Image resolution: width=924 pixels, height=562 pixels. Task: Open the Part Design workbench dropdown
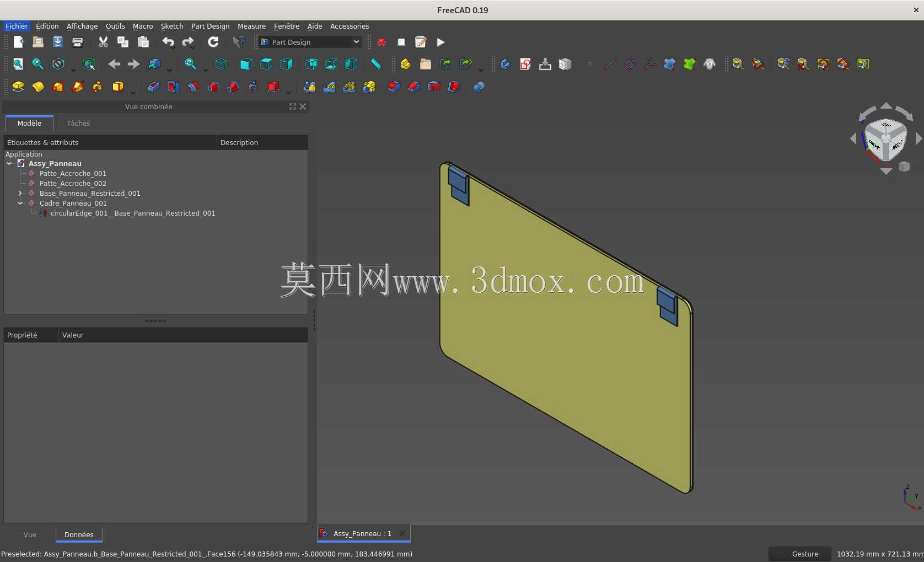tap(310, 42)
